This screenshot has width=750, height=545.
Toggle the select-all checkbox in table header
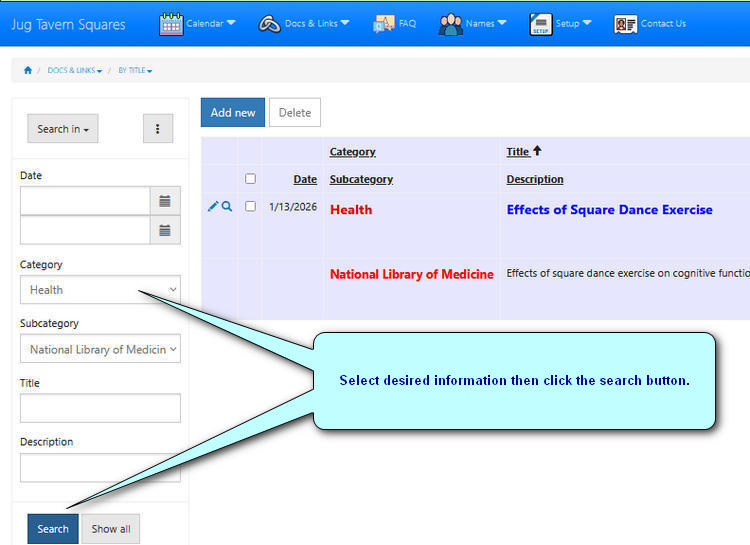pyautogui.click(x=251, y=179)
